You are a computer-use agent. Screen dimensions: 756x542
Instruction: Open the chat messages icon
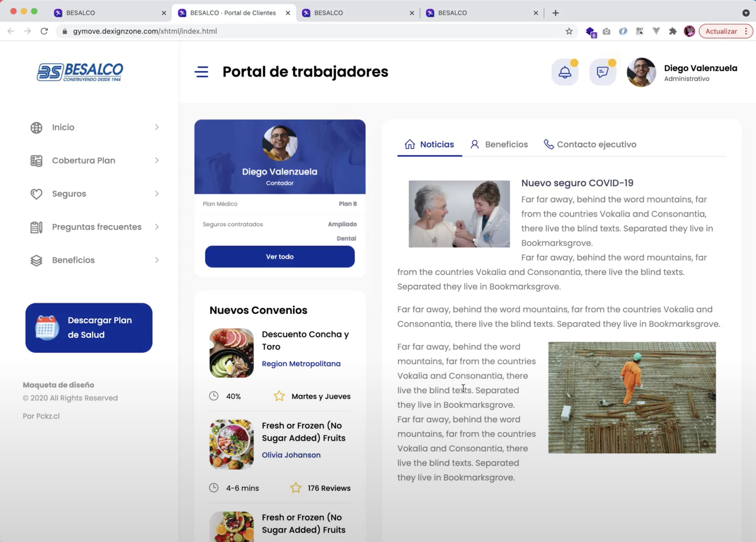602,72
